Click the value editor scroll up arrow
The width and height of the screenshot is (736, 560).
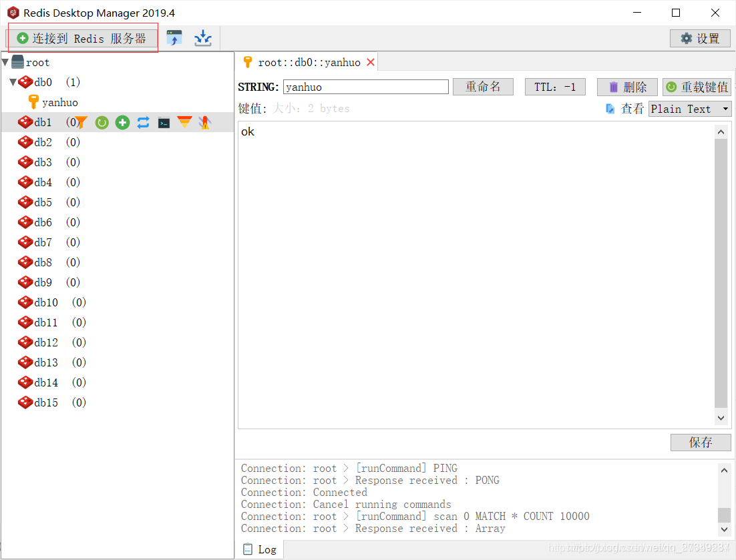(x=721, y=132)
